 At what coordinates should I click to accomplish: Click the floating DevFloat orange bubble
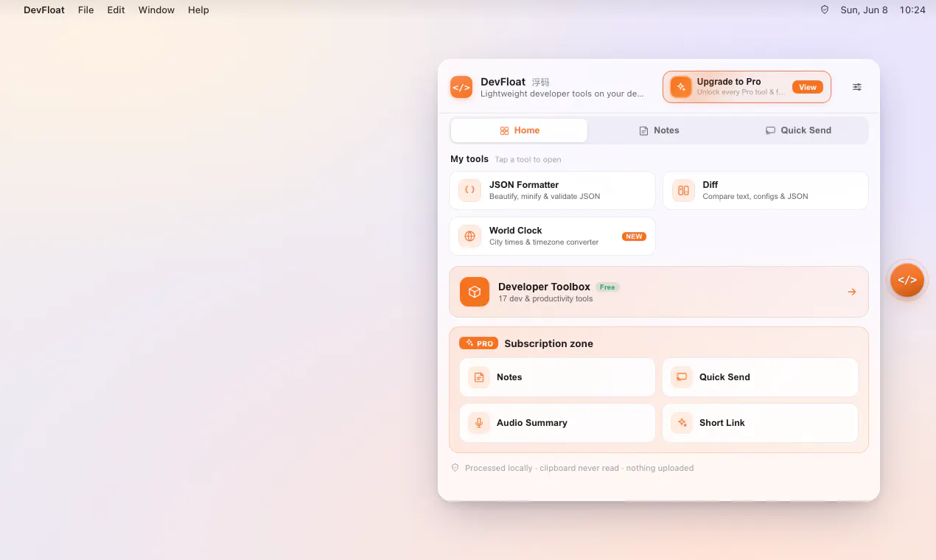(907, 280)
